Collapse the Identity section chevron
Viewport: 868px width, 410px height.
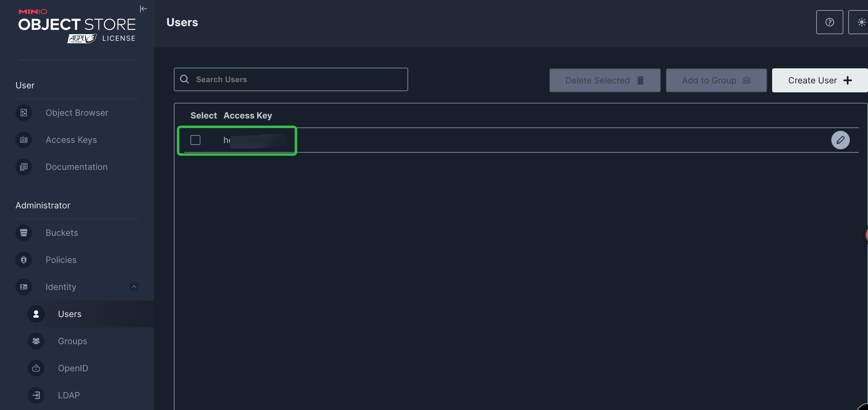134,287
